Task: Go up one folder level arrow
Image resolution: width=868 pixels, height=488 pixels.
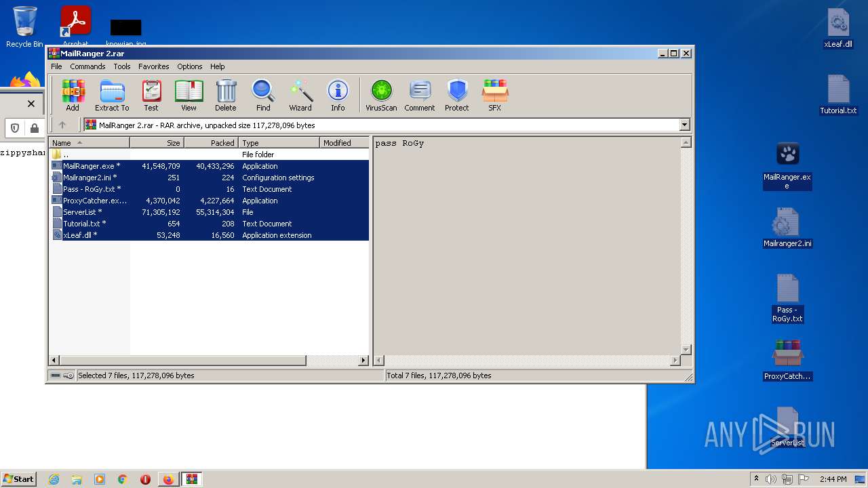Action: pos(62,125)
